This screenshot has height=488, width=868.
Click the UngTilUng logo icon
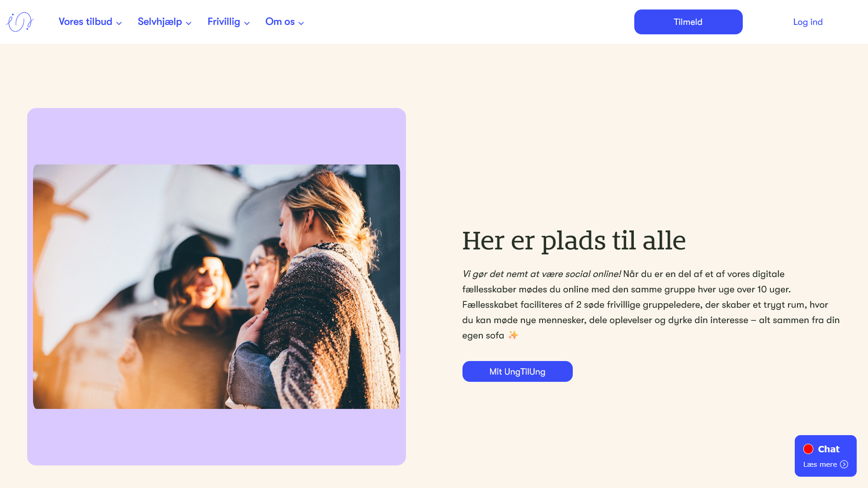click(20, 22)
